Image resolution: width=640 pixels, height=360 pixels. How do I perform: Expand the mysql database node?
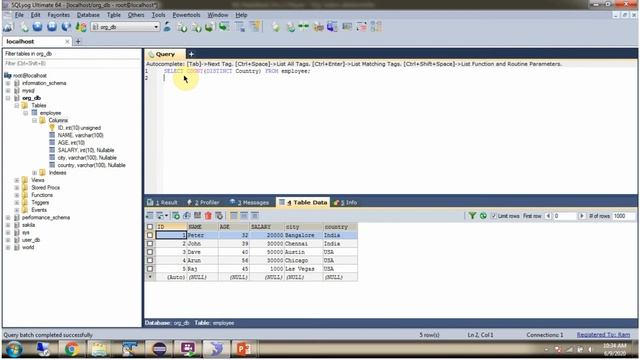[8, 91]
